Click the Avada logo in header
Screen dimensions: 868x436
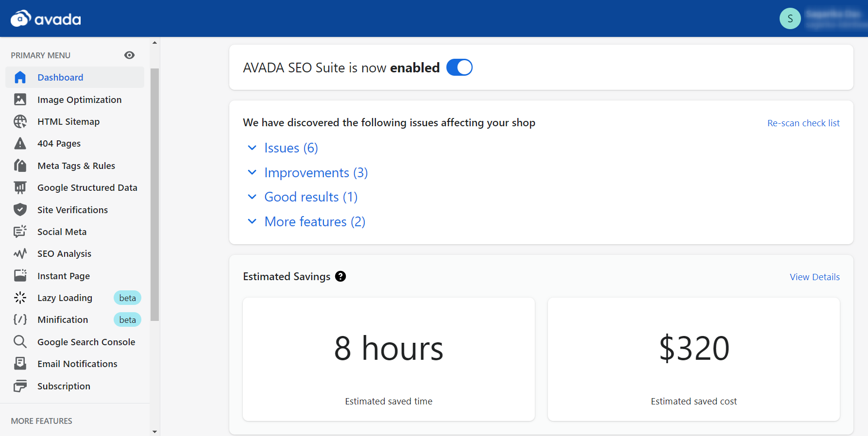pyautogui.click(x=46, y=18)
